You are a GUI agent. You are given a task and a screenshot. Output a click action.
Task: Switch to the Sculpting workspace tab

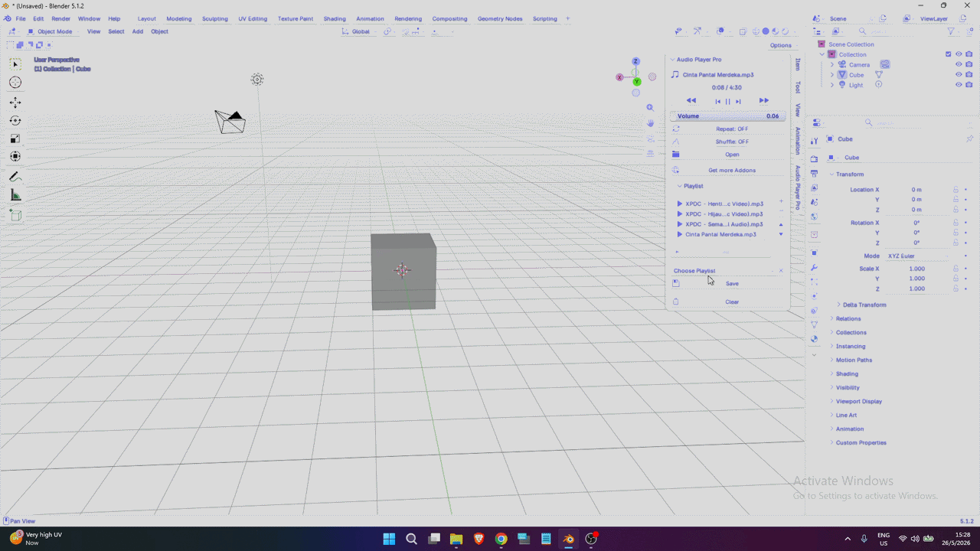215,18
